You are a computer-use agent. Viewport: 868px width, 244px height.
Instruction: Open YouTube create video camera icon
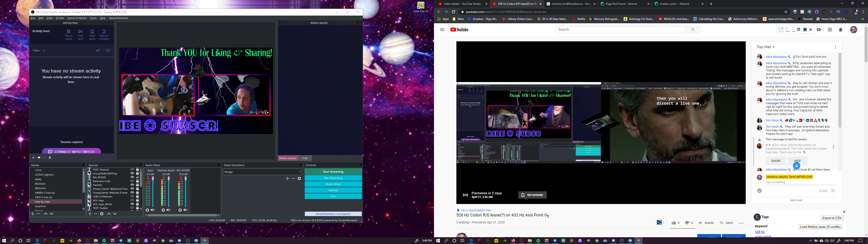(x=819, y=30)
